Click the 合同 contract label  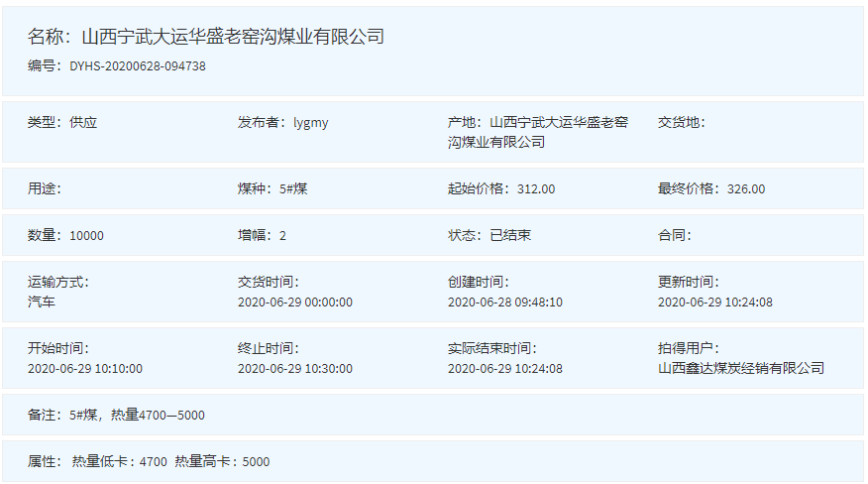pos(674,236)
